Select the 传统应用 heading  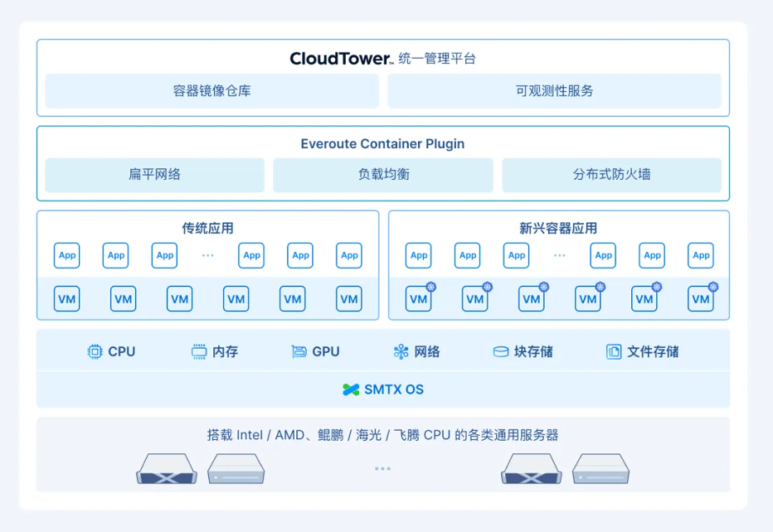coord(207,228)
